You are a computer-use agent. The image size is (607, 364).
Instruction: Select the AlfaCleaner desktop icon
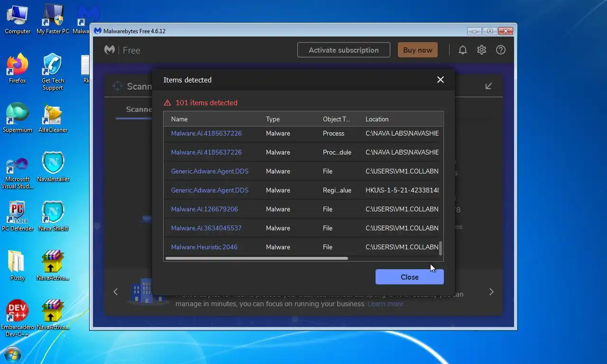click(53, 118)
